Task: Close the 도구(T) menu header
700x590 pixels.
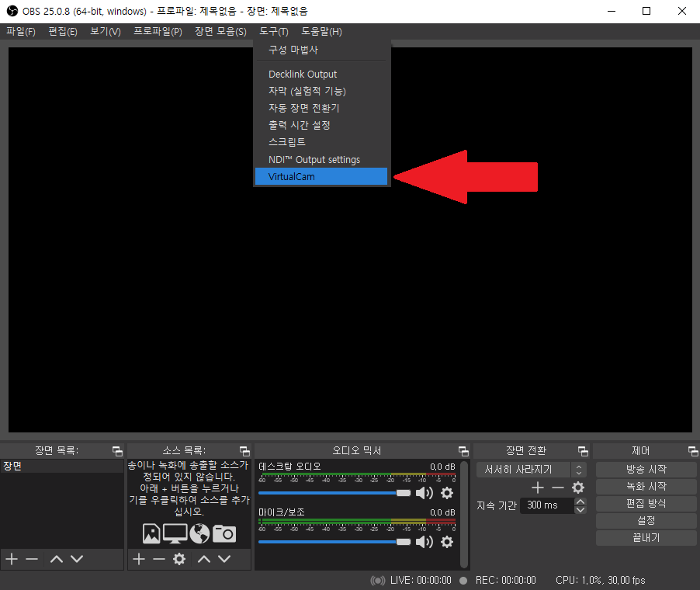Action: click(274, 32)
